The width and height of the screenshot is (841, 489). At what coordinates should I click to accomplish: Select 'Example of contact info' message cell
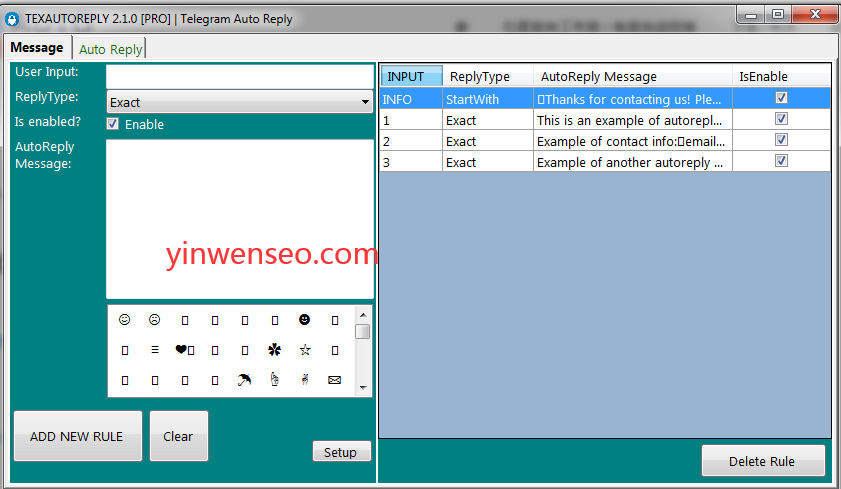pos(633,141)
